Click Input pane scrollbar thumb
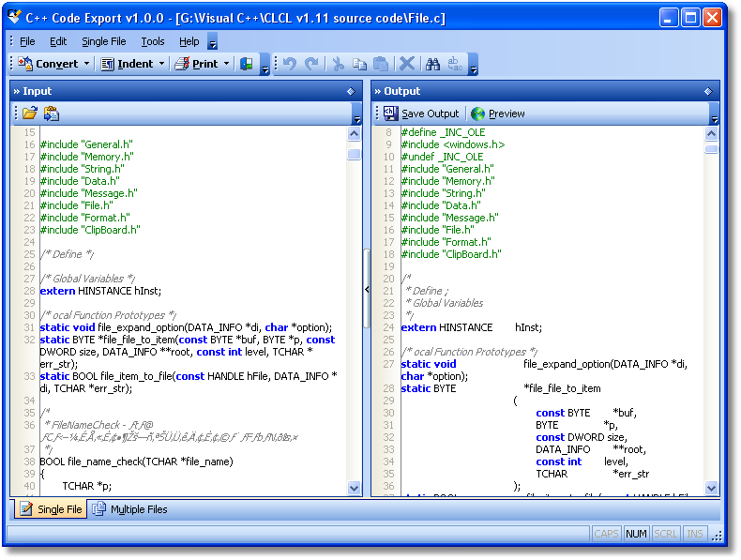Screen dimensions: 741x560 coord(354,154)
